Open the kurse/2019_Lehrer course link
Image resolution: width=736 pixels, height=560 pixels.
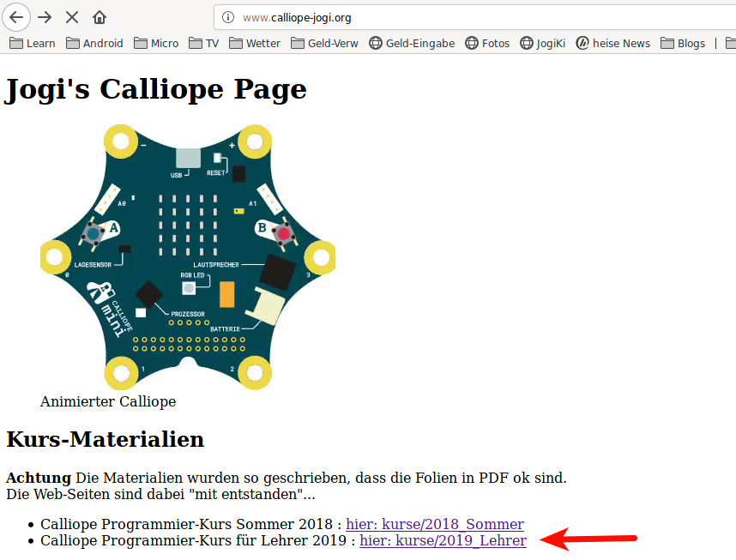pos(443,540)
